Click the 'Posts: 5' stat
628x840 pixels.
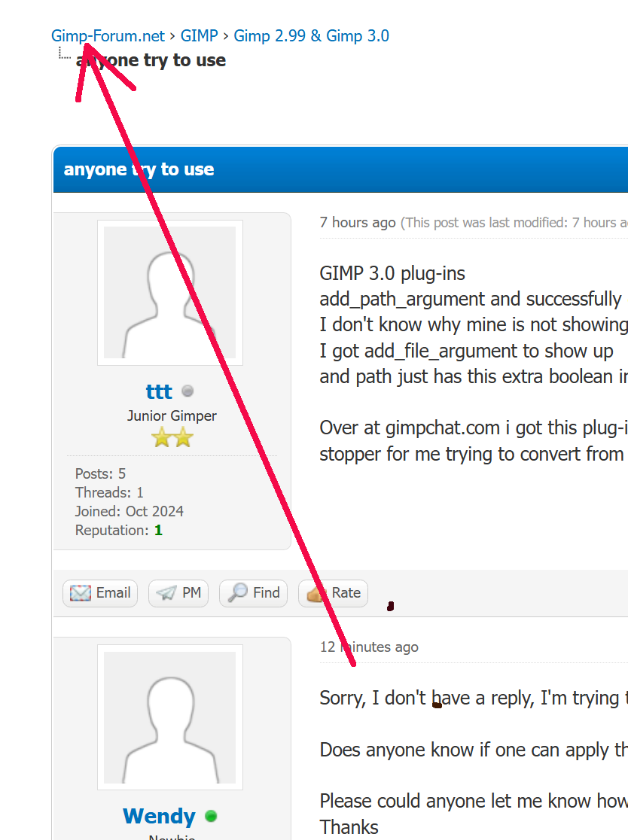click(100, 473)
